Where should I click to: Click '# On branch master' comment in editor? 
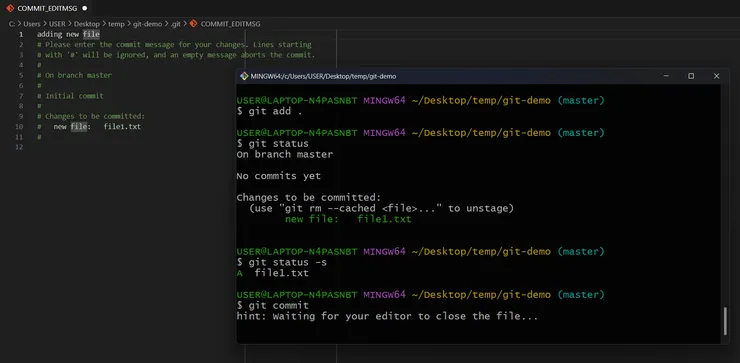click(x=75, y=76)
